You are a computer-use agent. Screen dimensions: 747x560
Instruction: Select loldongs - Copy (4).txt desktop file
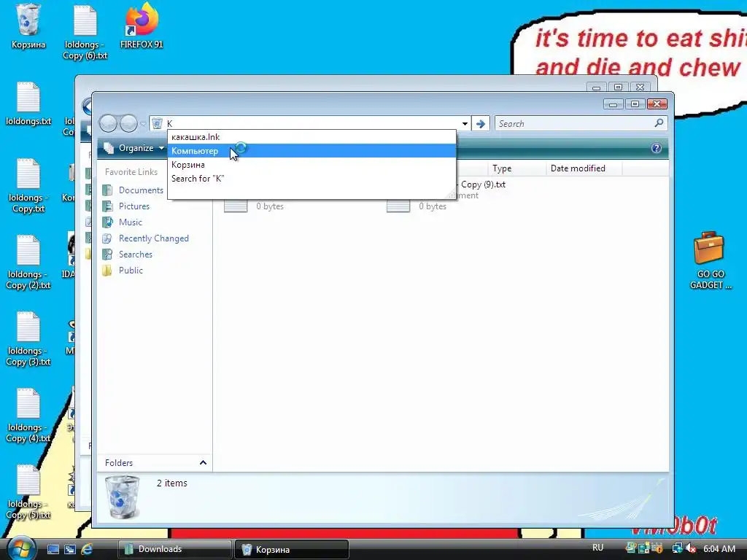click(x=28, y=415)
